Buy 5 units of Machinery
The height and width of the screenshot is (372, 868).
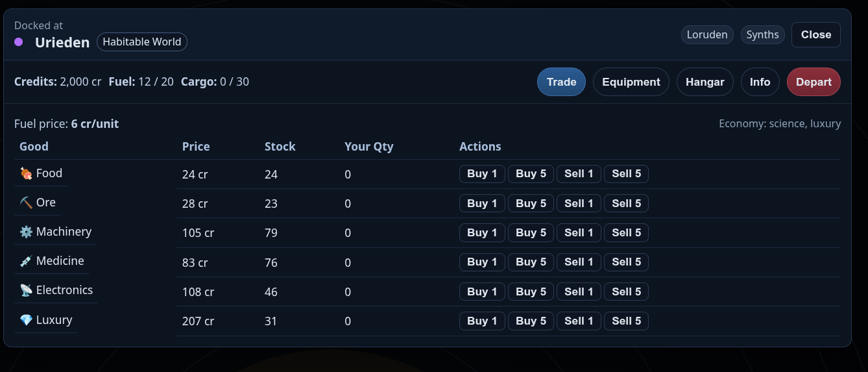[531, 232]
